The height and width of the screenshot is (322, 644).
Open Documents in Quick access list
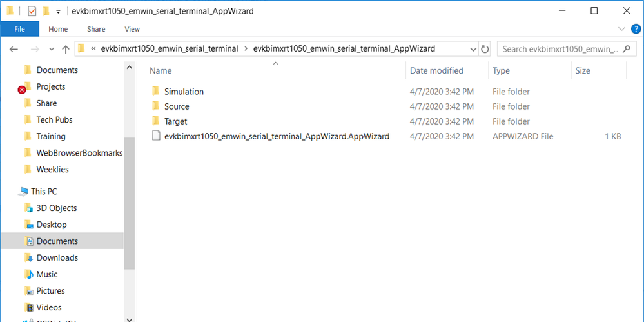click(x=57, y=70)
